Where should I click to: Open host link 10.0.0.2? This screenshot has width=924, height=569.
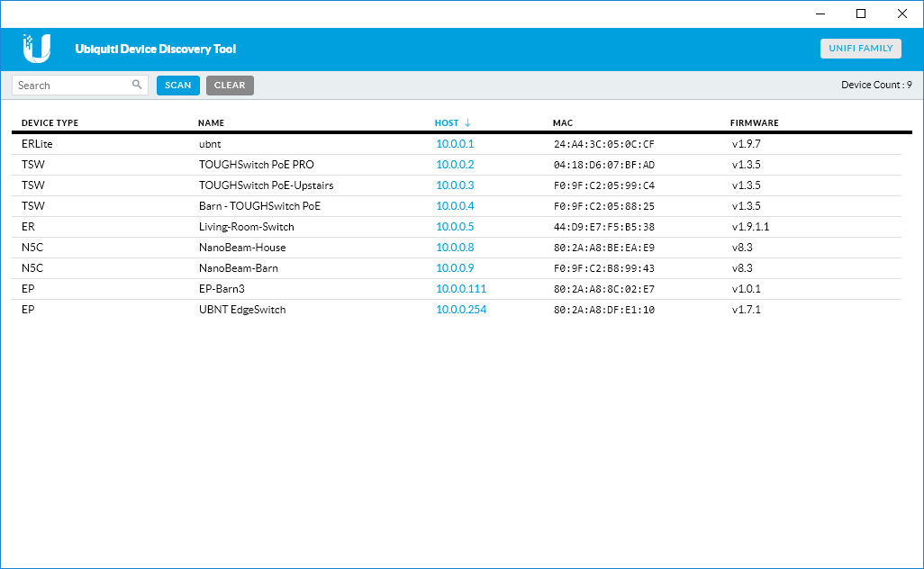(455, 165)
